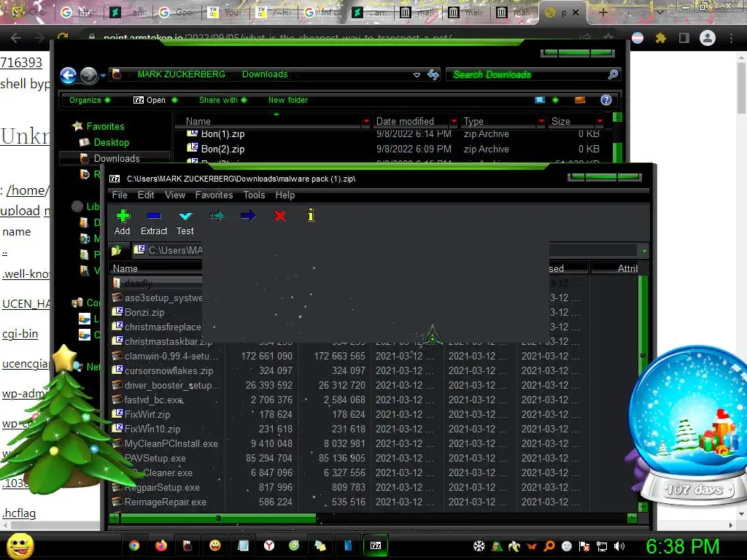This screenshot has width=747, height=560.
Task: Click the yellow Info icon in 7-Zip
Action: [311, 216]
